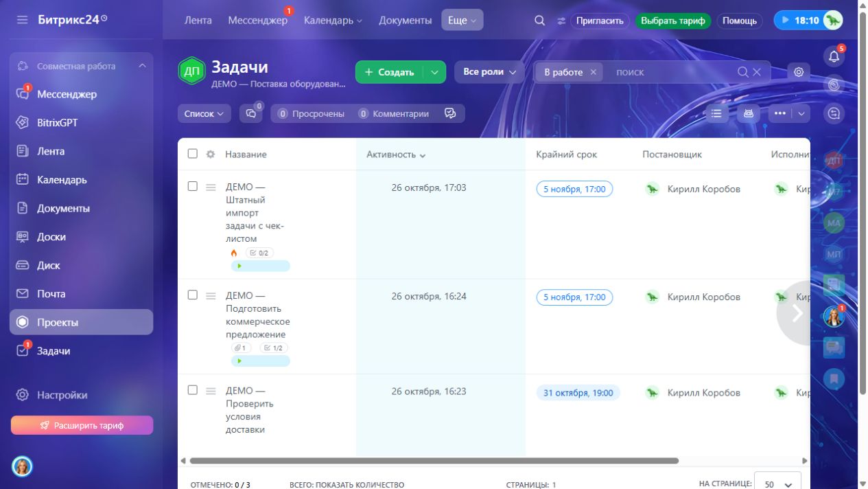Start the work-day timer play icon
This screenshot has width=868, height=489.
point(785,21)
